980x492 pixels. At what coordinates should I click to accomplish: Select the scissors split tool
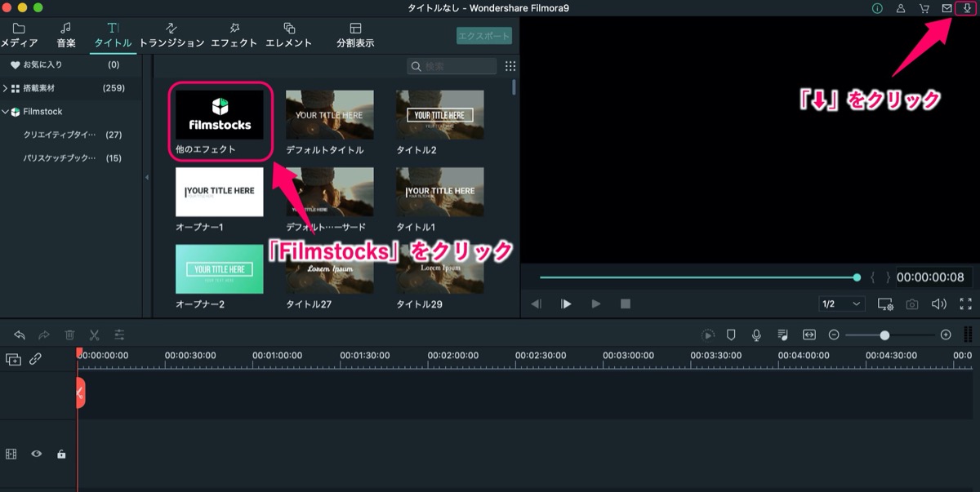click(94, 335)
